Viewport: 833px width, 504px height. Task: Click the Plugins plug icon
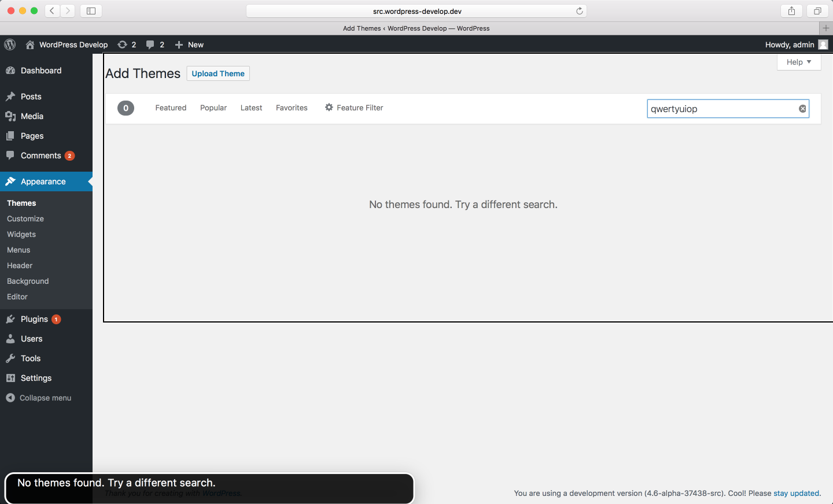pyautogui.click(x=10, y=319)
